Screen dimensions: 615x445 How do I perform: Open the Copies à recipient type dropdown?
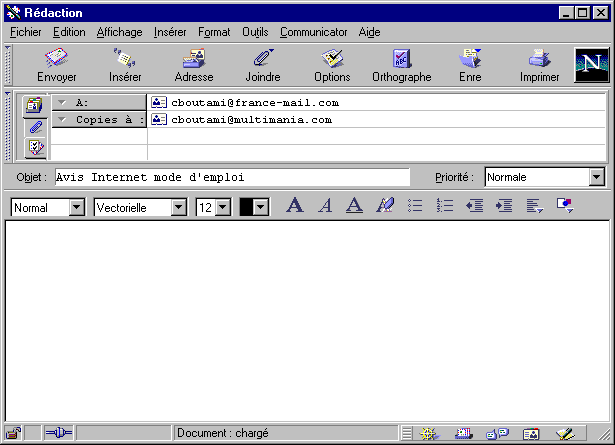(99, 119)
